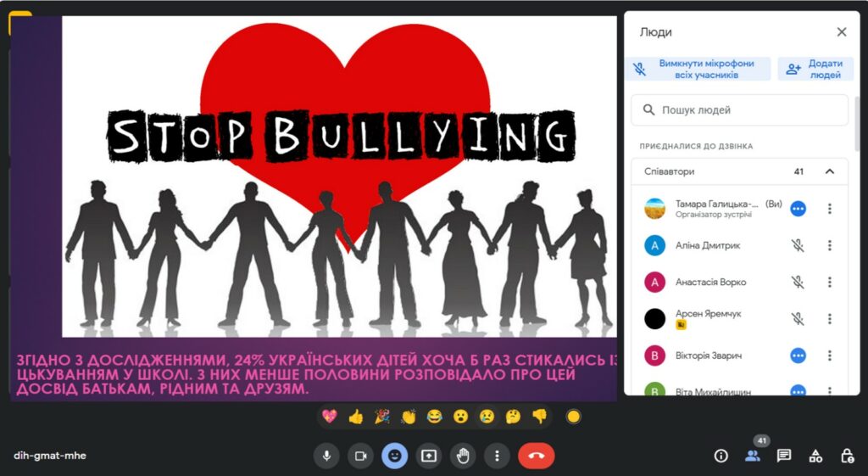This screenshot has height=476, width=868.
Task: Open the people panel showing 41 participants
Action: (752, 456)
